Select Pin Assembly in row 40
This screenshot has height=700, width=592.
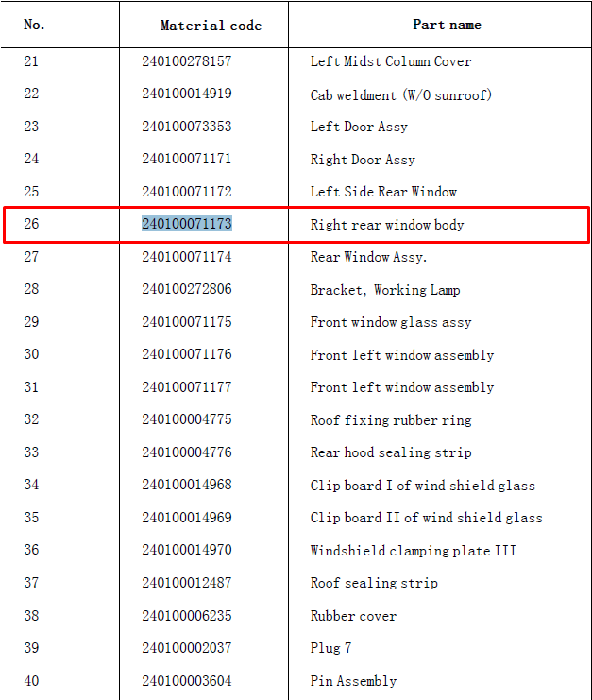(353, 681)
